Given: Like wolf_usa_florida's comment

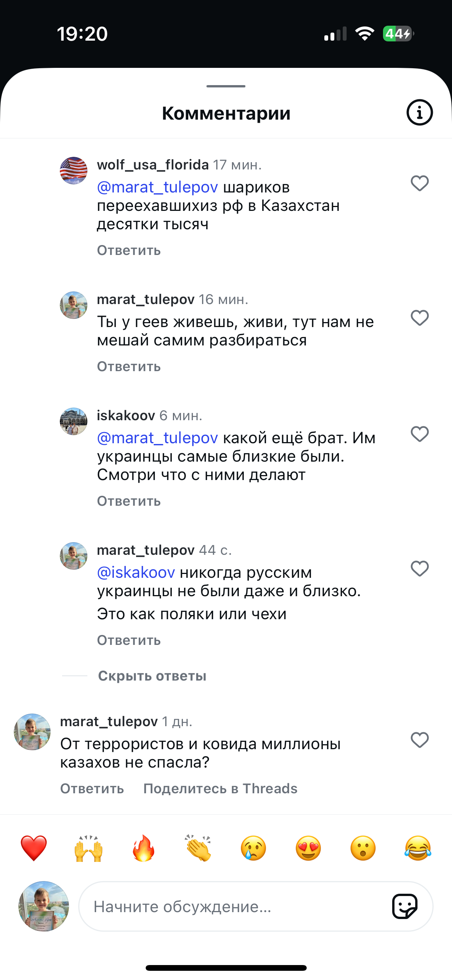Looking at the screenshot, I should point(419,183).
